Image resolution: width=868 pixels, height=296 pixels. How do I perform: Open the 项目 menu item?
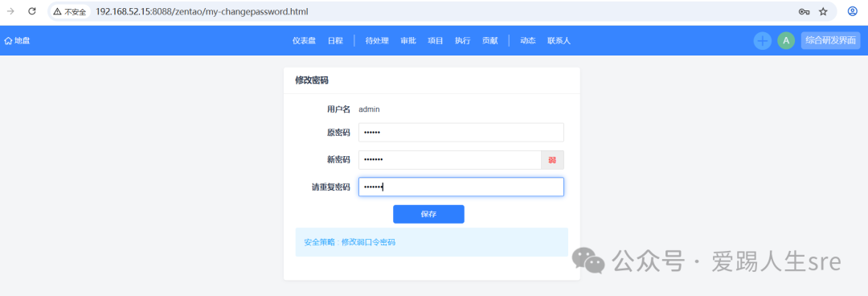coord(435,40)
